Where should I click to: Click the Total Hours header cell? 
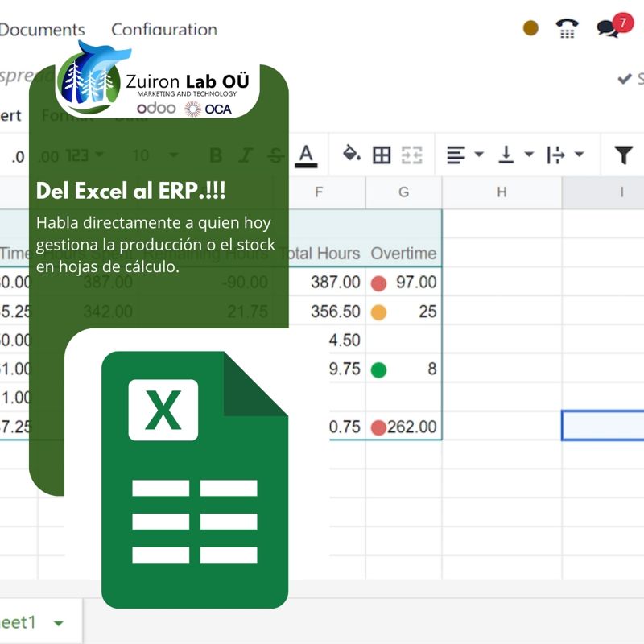(320, 253)
